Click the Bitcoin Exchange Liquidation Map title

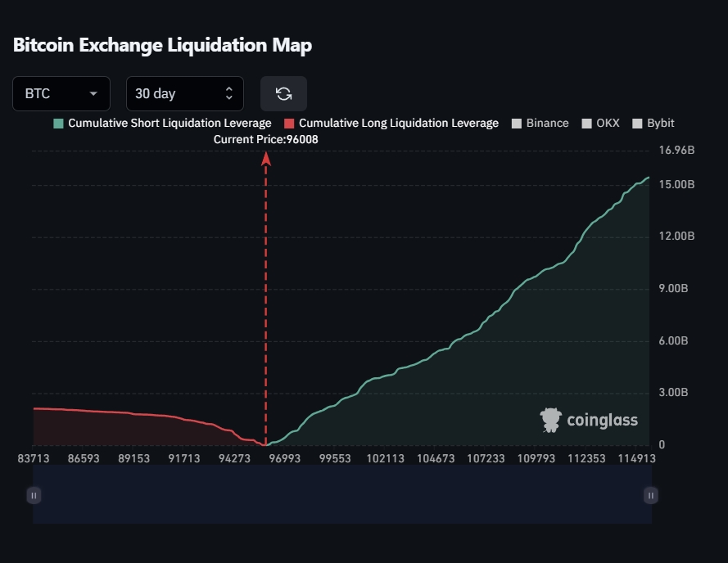[x=162, y=45]
